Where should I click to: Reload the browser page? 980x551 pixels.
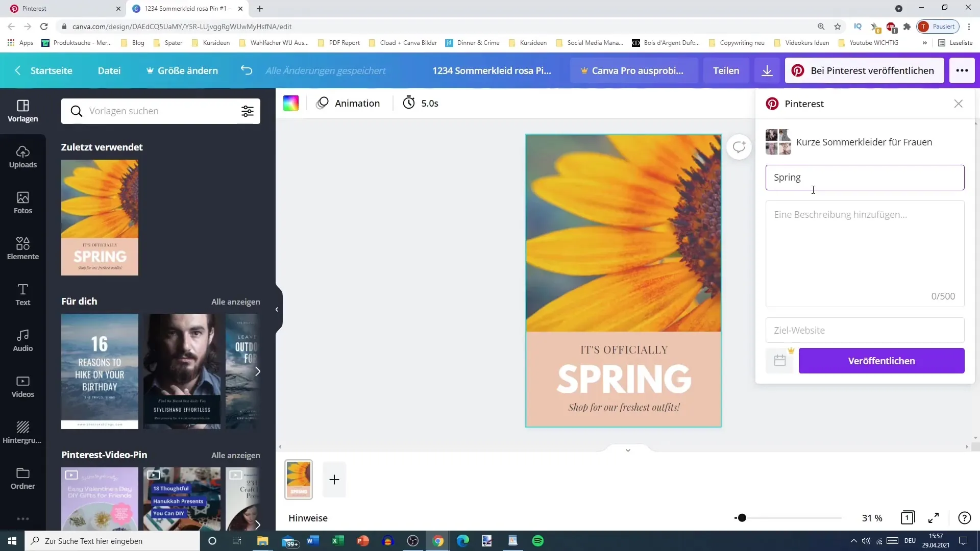coord(44,27)
